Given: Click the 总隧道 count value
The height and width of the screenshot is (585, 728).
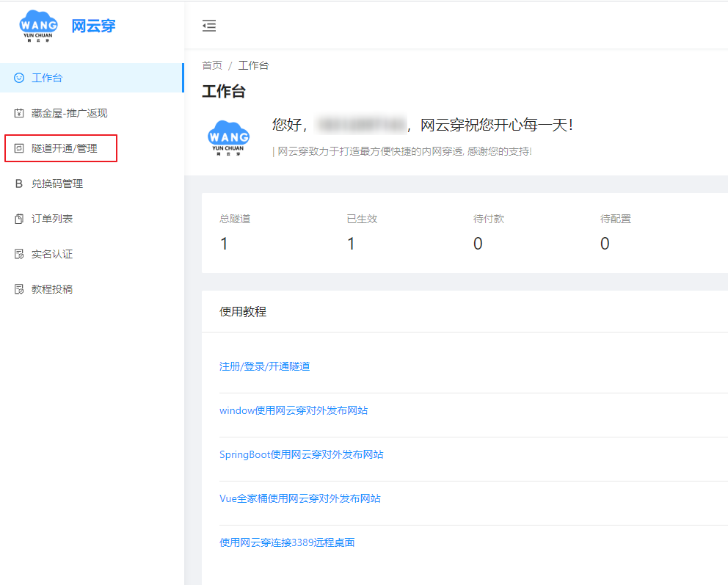Looking at the screenshot, I should 224,243.
